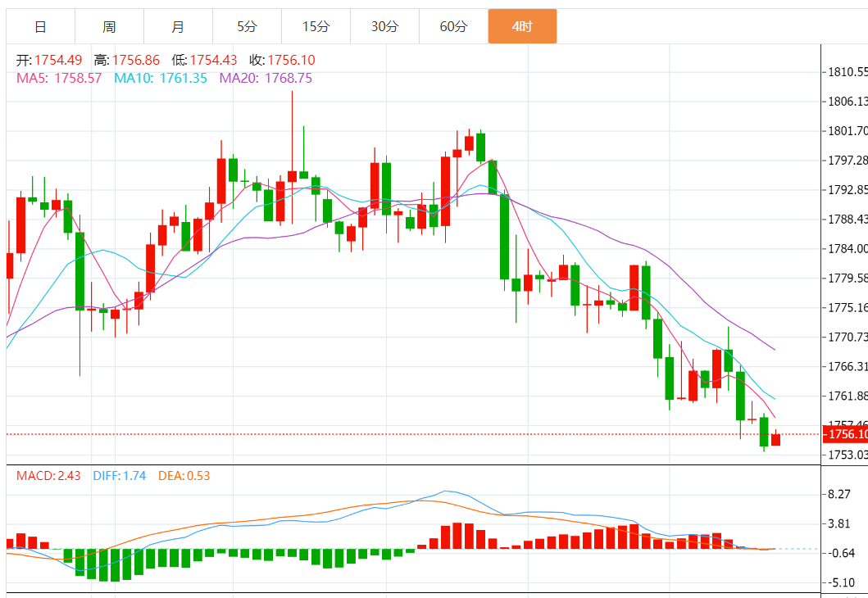Click the 8.27 MACD axis label
The image size is (868, 598).
[838, 494]
